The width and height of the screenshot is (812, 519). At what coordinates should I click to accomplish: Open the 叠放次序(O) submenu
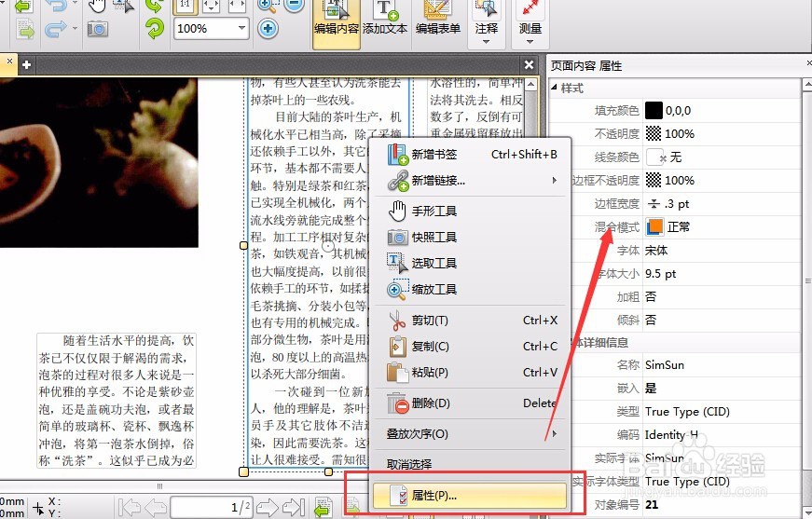tap(472, 433)
